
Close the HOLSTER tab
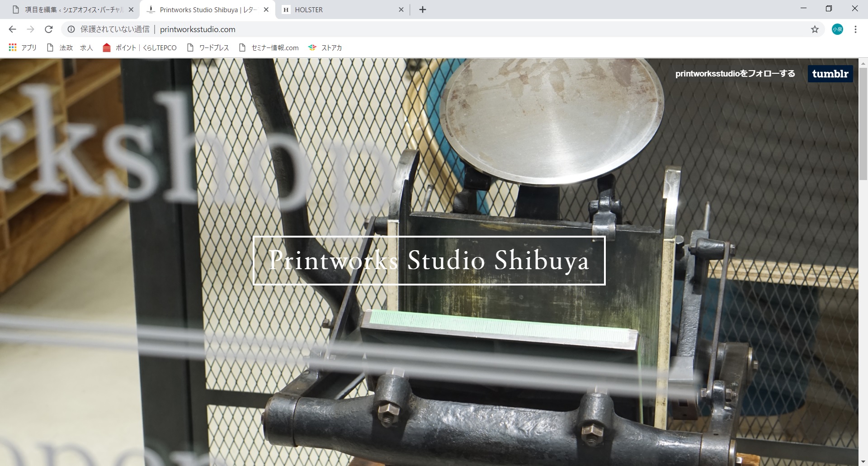coord(401,10)
